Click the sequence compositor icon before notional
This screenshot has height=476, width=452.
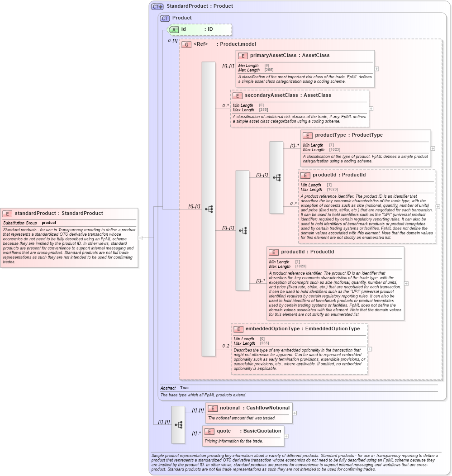pos(179,424)
